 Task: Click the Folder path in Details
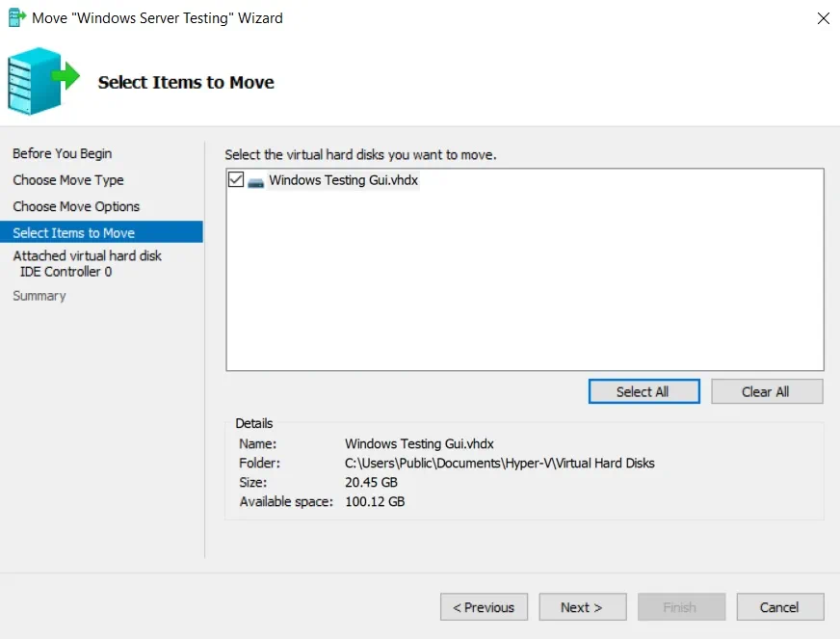click(499, 463)
